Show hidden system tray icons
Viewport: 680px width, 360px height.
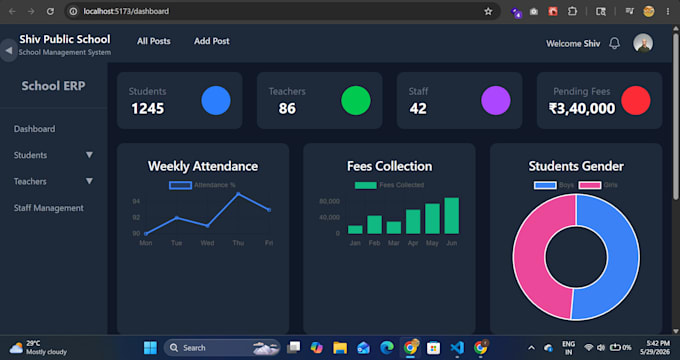531,348
